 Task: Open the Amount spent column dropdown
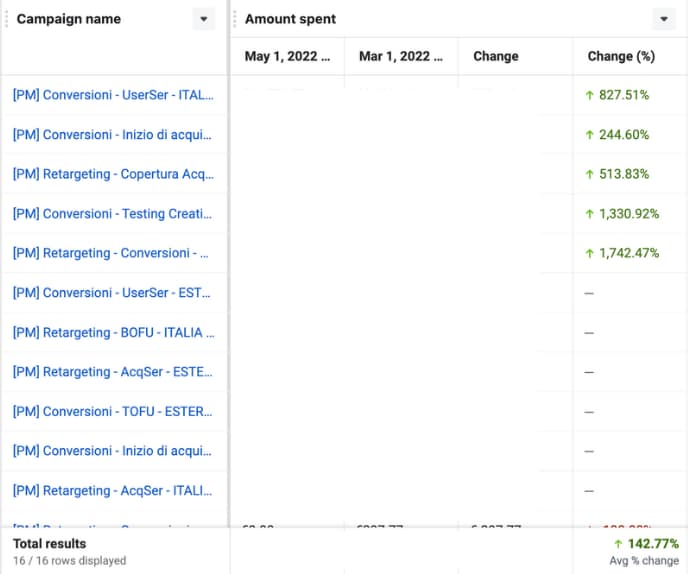(663, 19)
